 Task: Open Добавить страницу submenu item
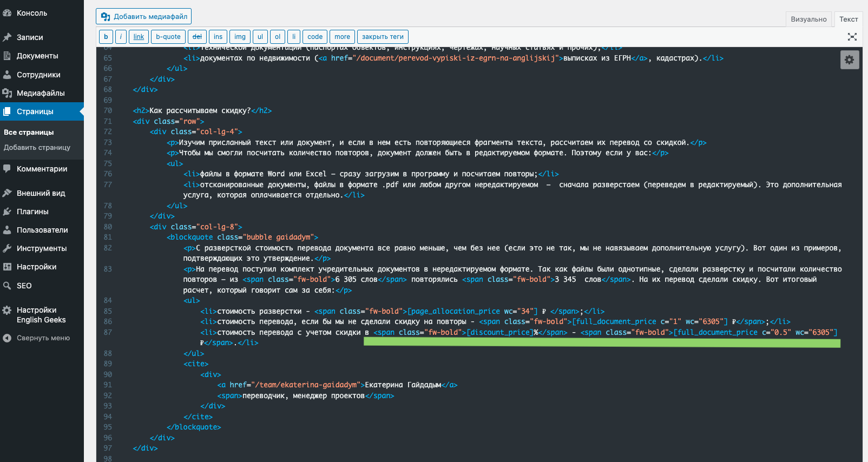[x=37, y=147]
